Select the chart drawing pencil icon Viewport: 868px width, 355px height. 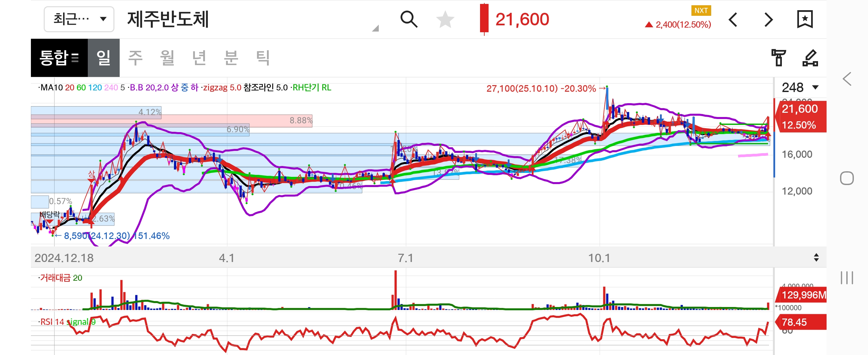[810, 58]
